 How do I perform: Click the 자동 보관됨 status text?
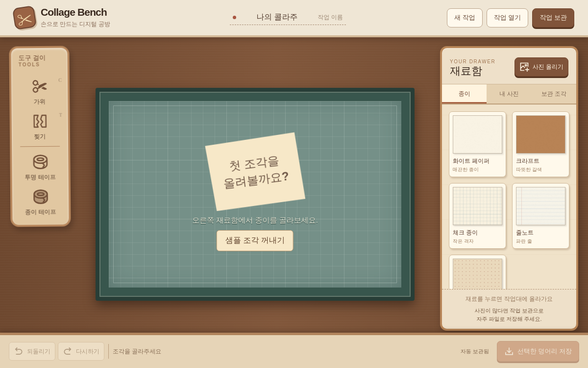[x=474, y=351]
